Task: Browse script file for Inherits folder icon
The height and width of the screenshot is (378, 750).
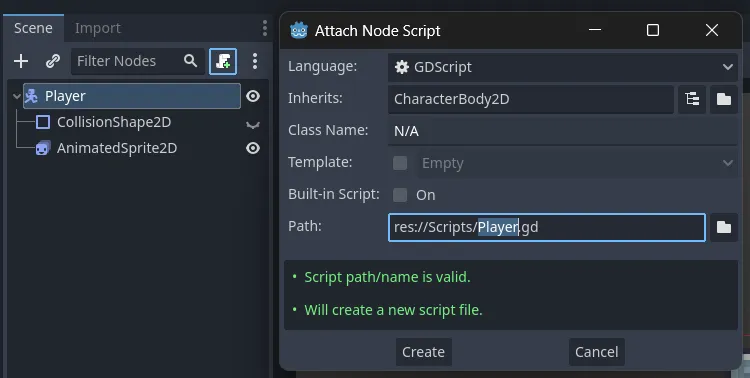Action: pyautogui.click(x=724, y=99)
